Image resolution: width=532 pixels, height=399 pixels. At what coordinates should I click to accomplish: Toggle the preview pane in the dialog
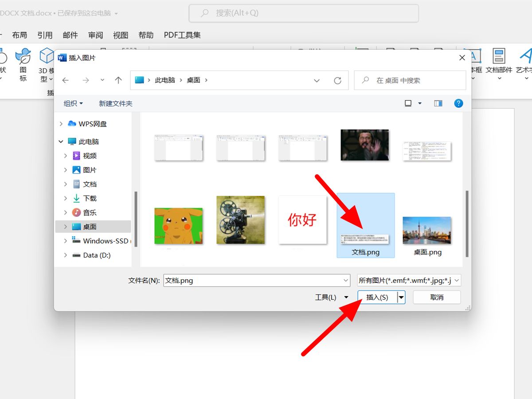tap(438, 103)
